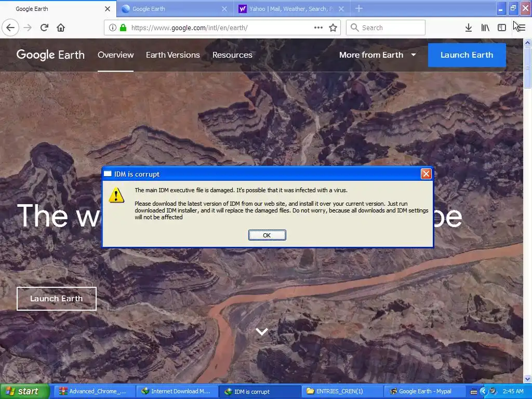This screenshot has width=532, height=399.
Task: Open the Downloads arrow in toolbar
Action: pos(468,28)
